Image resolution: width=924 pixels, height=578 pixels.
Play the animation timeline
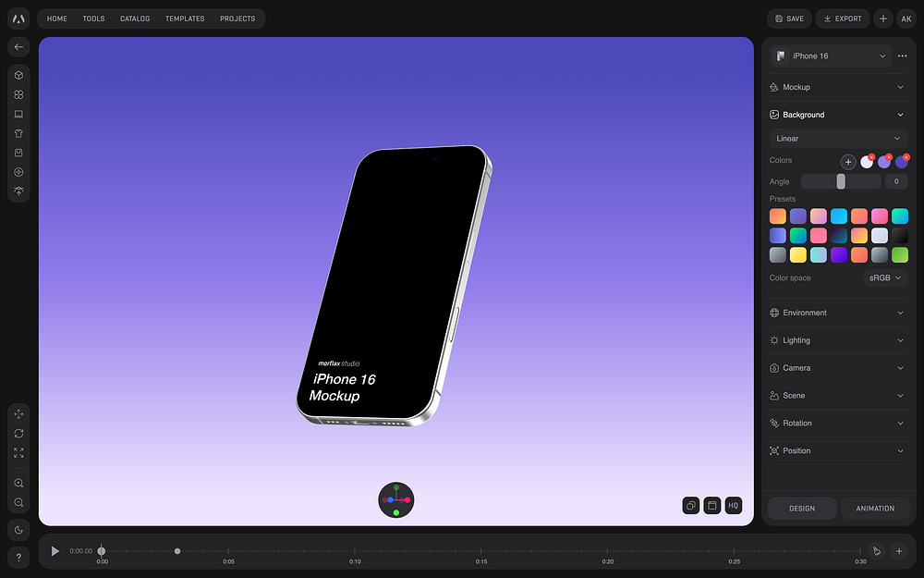55,551
